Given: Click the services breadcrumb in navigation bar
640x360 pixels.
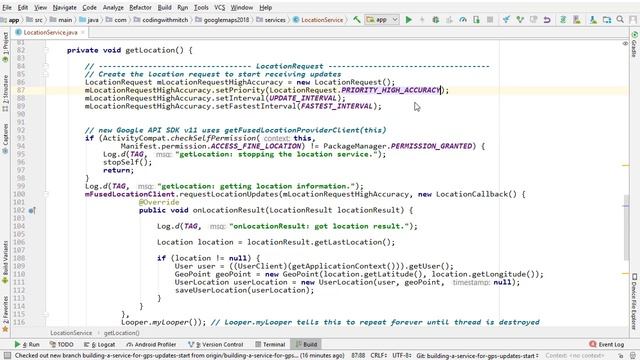Looking at the screenshot, I should 271,20.
